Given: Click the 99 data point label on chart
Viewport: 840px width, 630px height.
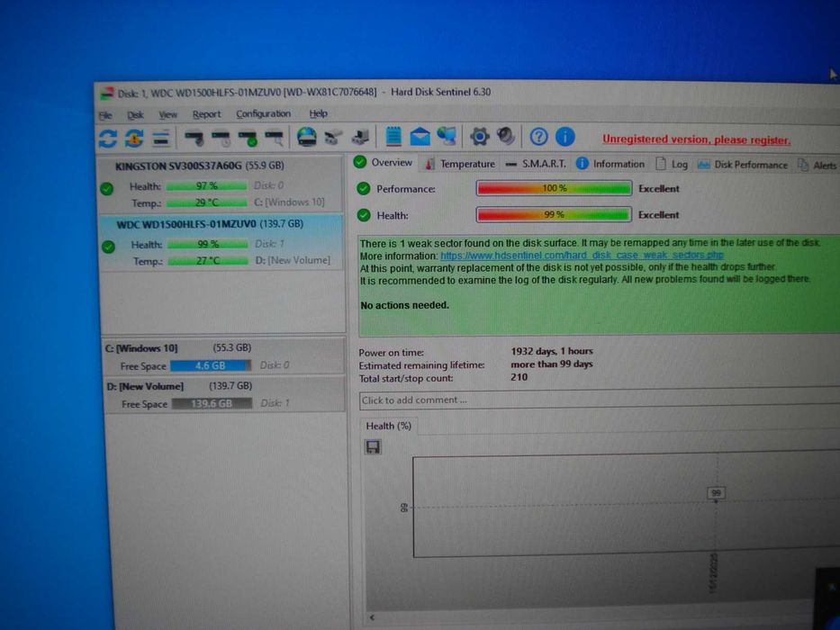Looking at the screenshot, I should 717,493.
